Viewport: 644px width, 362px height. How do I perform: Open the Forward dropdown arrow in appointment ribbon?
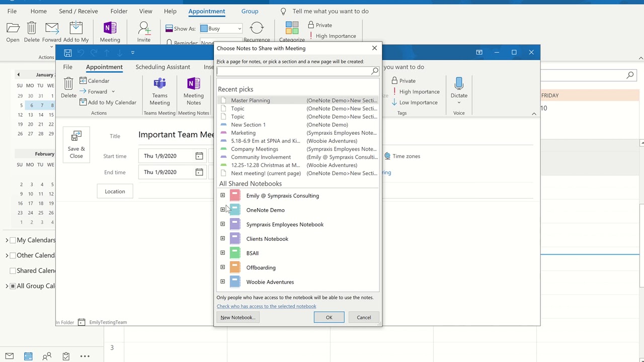coord(113,92)
